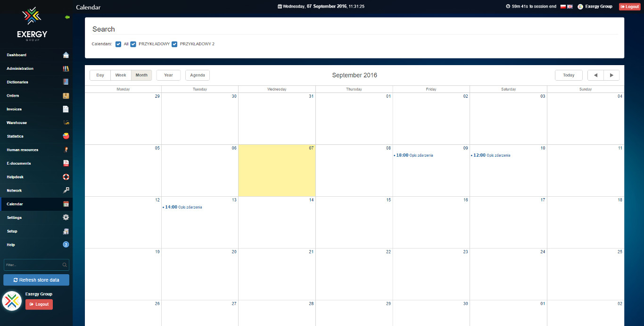Toggle the PRZYKŁADOWY calendar checkbox
This screenshot has height=326, width=644.
(133, 44)
